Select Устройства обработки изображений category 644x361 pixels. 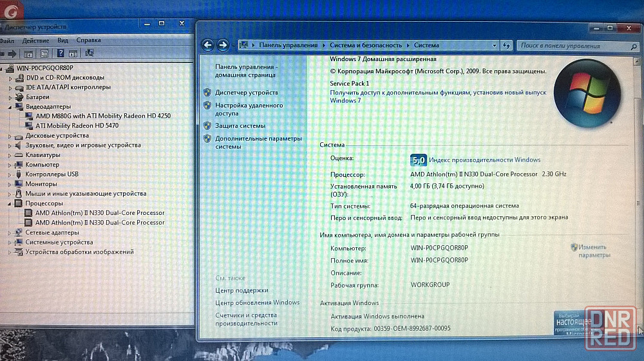tap(79, 252)
